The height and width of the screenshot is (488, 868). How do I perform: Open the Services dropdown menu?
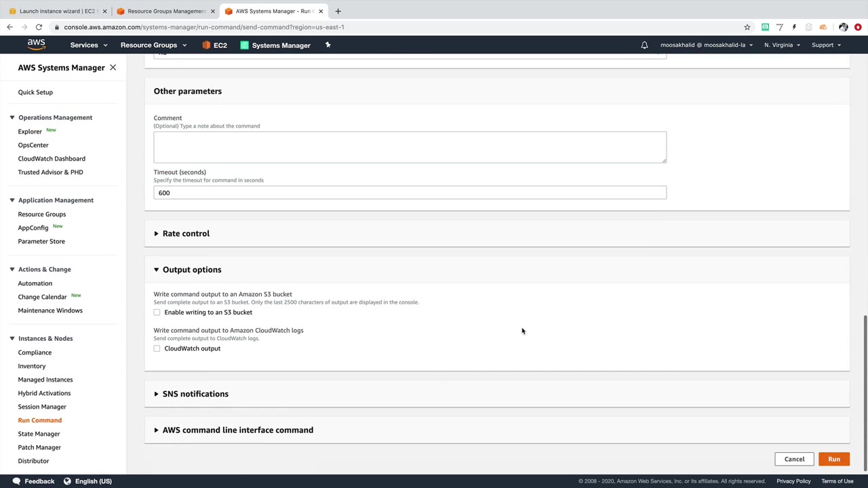pyautogui.click(x=89, y=45)
